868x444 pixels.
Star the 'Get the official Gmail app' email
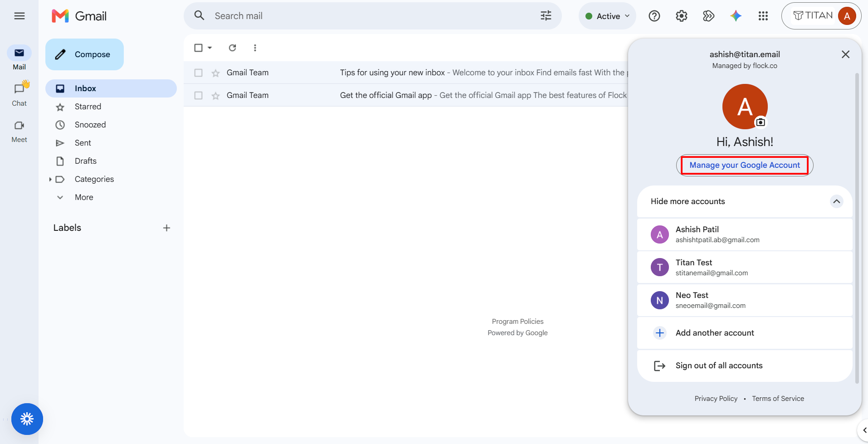tap(215, 96)
